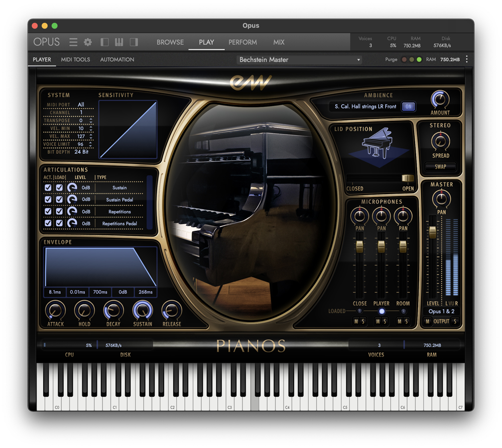Open the OPUS hamburger menu

point(73,42)
